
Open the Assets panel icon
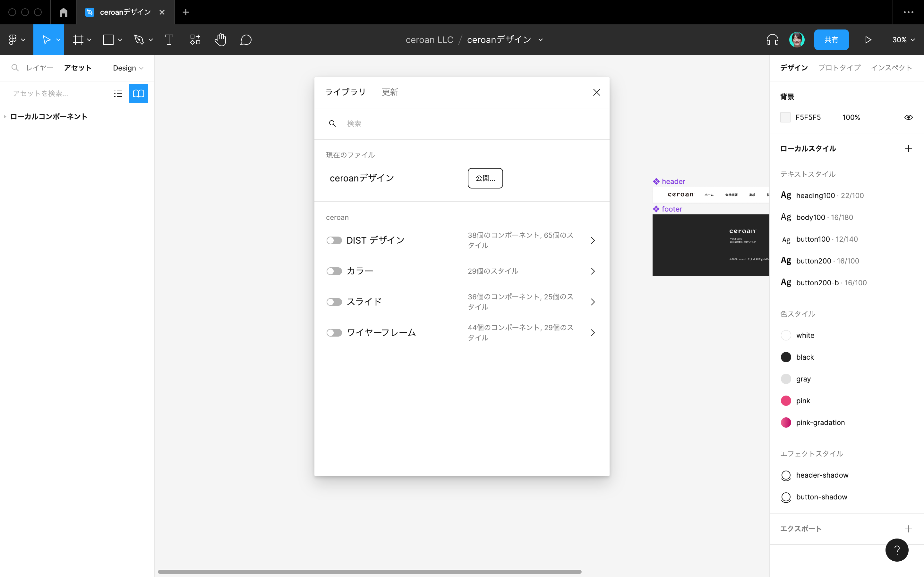(x=138, y=93)
